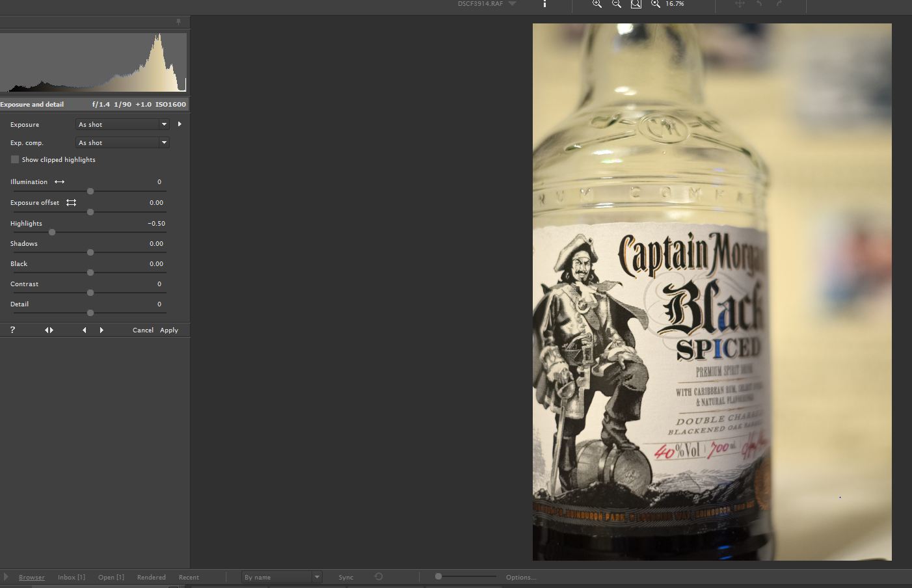Click the fit-to-window zoom icon
Image resolution: width=912 pixels, height=588 pixels.
click(x=636, y=4)
